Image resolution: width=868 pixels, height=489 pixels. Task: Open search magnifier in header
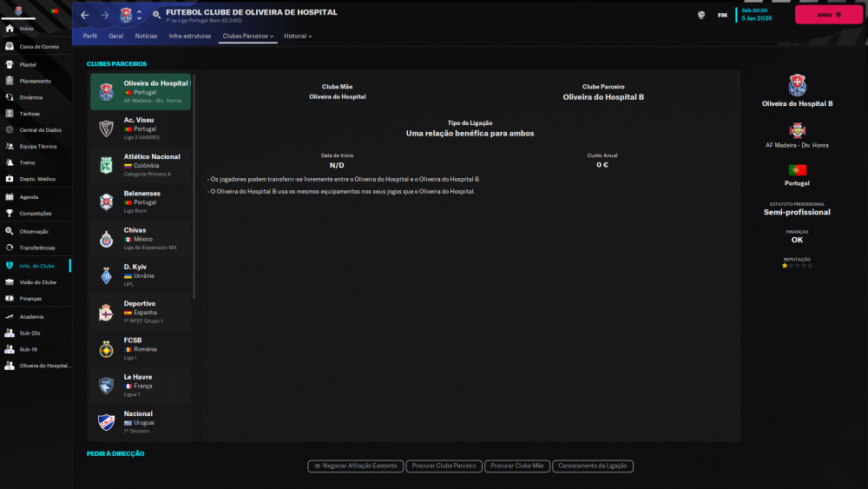point(156,15)
